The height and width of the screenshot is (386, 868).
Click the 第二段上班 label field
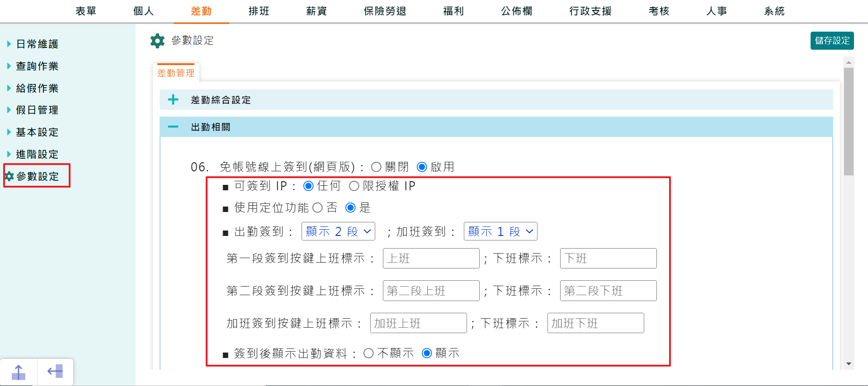coord(431,291)
